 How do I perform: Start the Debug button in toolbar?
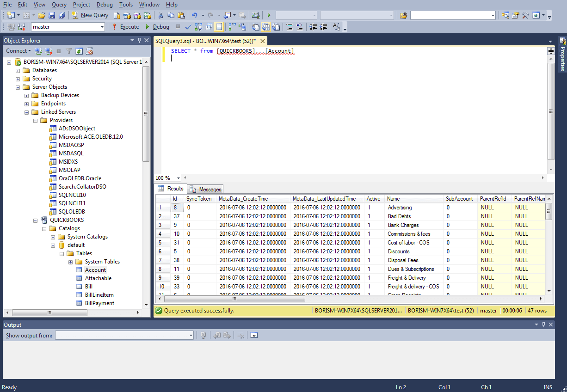pos(157,27)
